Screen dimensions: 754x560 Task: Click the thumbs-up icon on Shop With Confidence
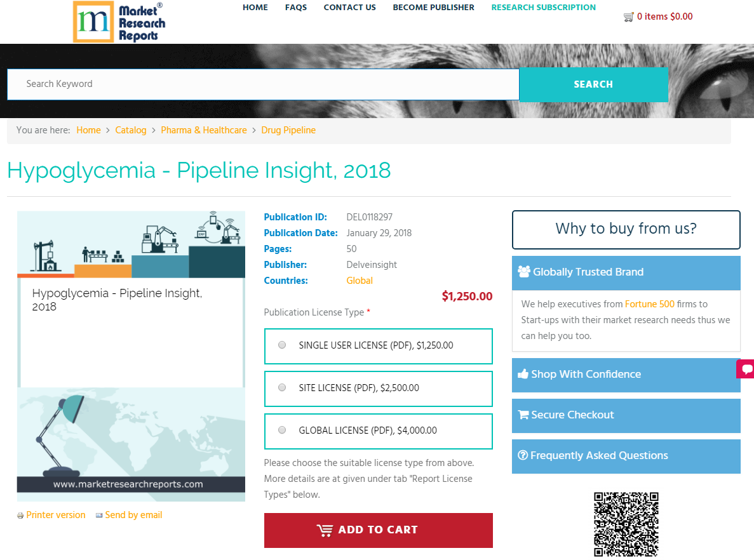coord(523,374)
